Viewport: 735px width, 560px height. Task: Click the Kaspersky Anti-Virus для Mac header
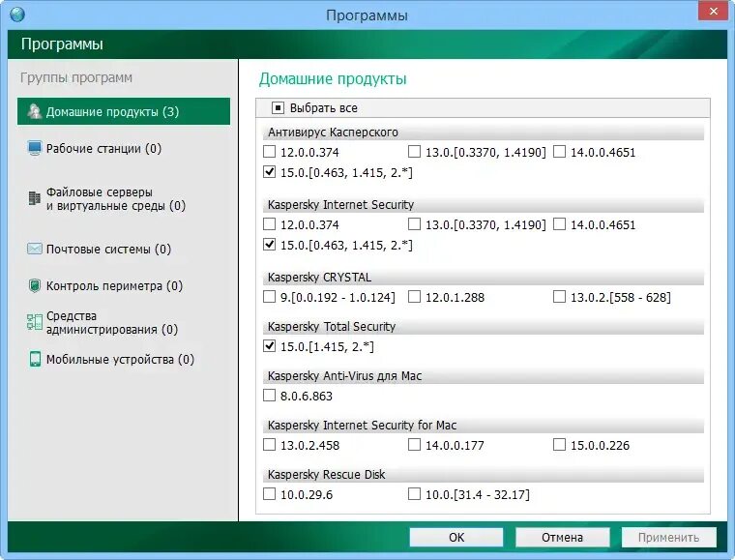point(484,376)
